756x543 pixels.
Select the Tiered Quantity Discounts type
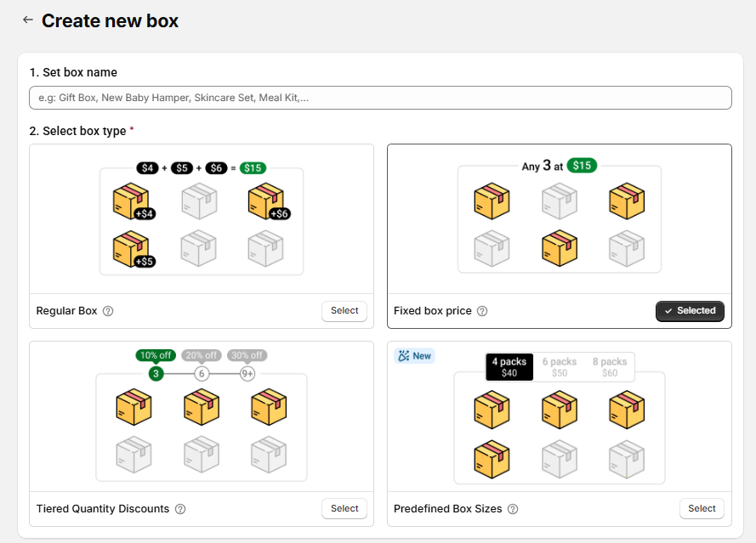coord(344,508)
